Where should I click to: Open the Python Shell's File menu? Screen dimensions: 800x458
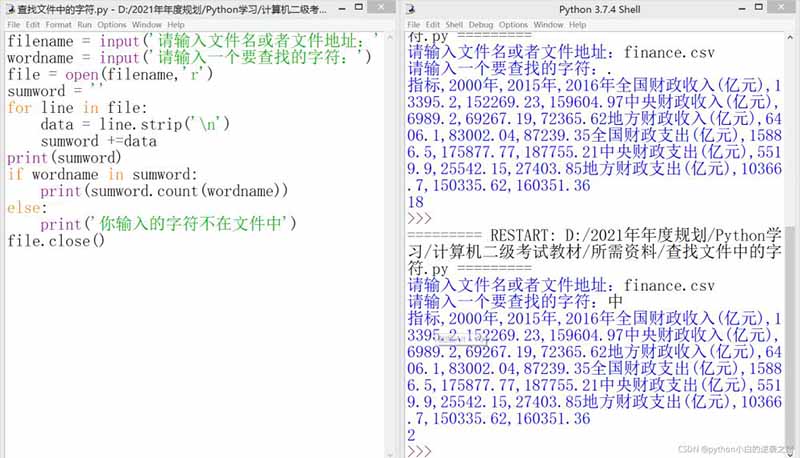[x=413, y=24]
